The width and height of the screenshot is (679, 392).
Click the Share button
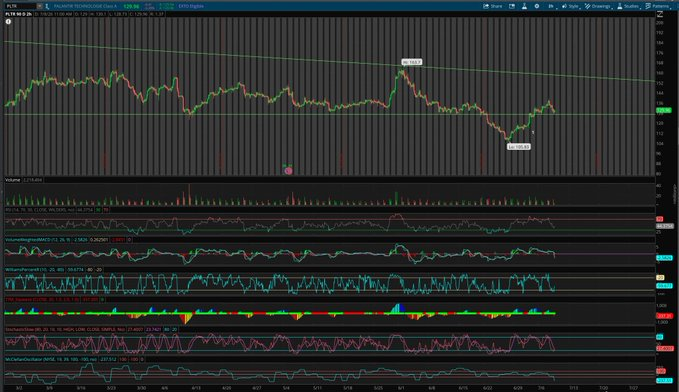493,6
